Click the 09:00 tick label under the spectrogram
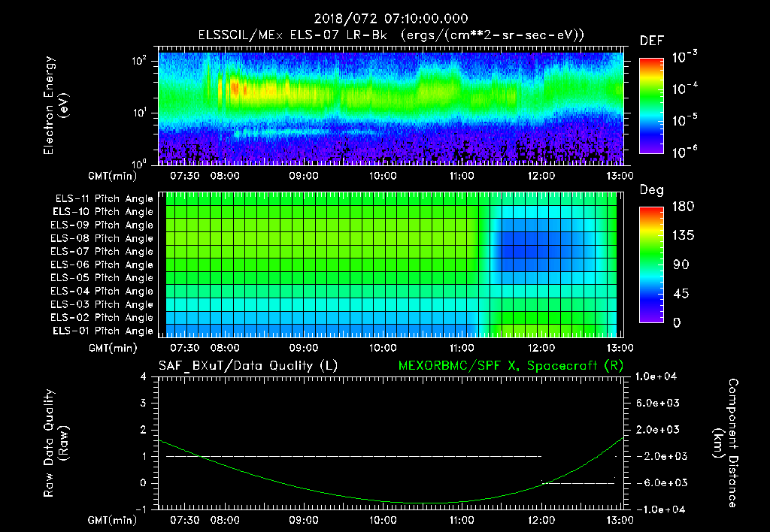770x532 pixels. click(304, 176)
